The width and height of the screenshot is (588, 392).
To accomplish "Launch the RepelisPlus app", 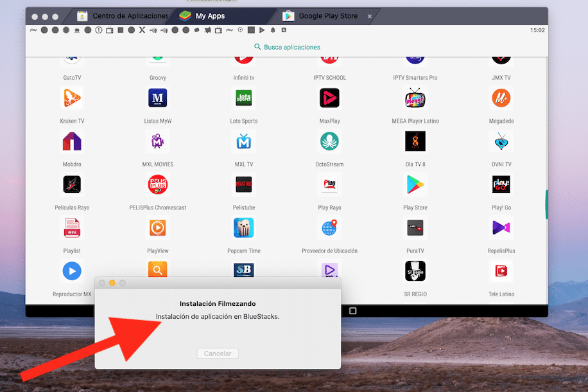I will click(x=501, y=228).
